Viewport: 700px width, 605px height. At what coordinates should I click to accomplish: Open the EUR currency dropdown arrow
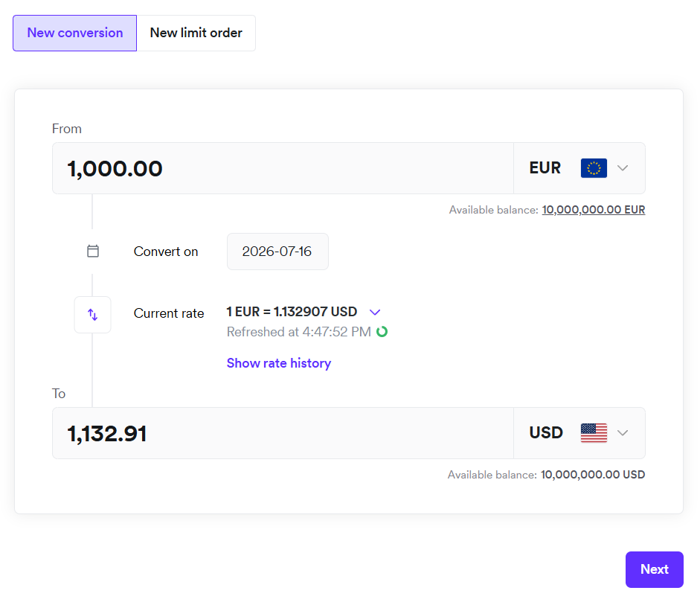pyautogui.click(x=623, y=168)
